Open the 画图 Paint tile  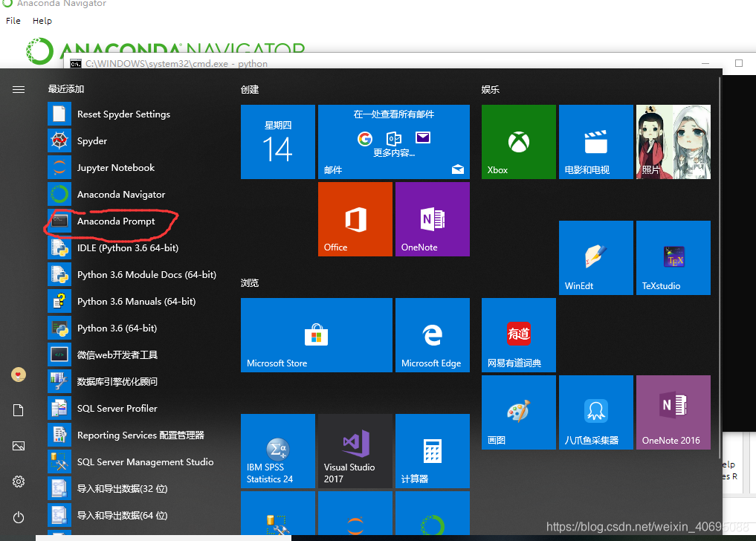(519, 412)
